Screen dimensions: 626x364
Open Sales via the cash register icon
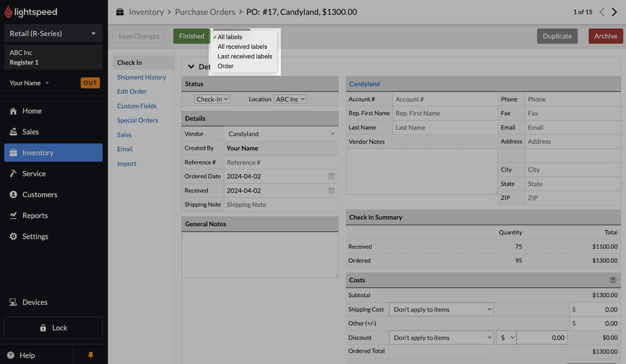click(13, 132)
